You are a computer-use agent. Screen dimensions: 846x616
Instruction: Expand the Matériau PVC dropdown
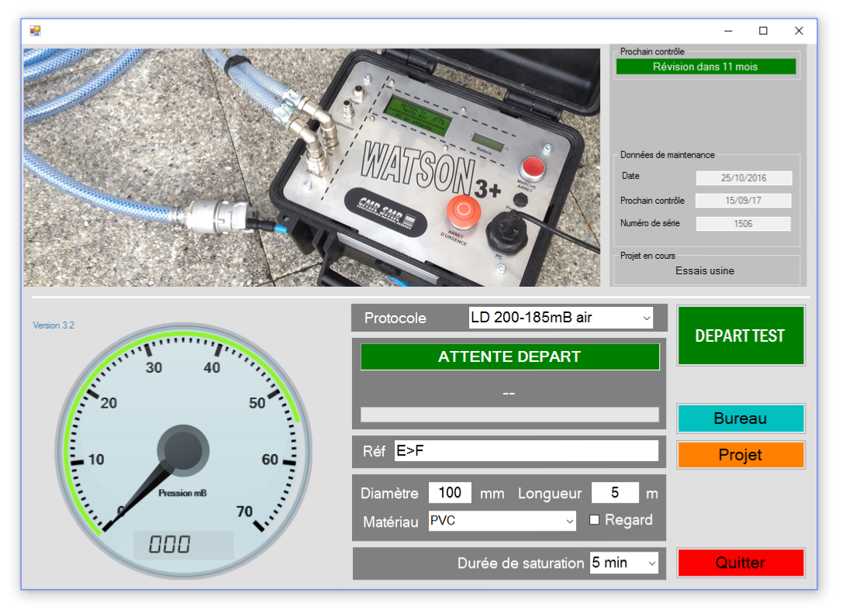[x=502, y=521]
